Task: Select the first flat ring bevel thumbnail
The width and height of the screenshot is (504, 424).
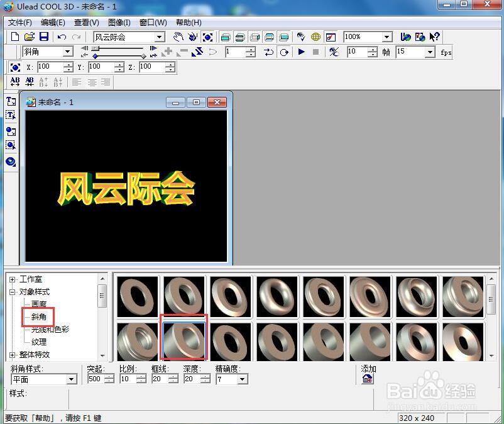Action: pos(138,296)
